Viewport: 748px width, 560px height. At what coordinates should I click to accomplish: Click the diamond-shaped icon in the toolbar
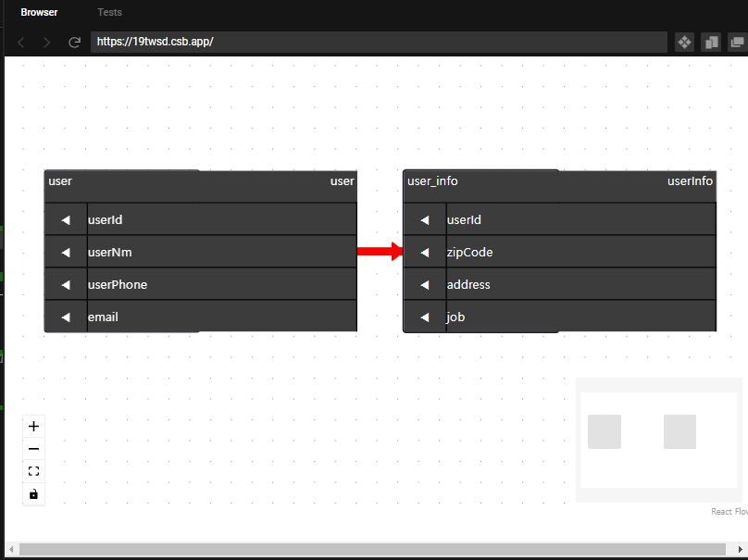point(683,42)
